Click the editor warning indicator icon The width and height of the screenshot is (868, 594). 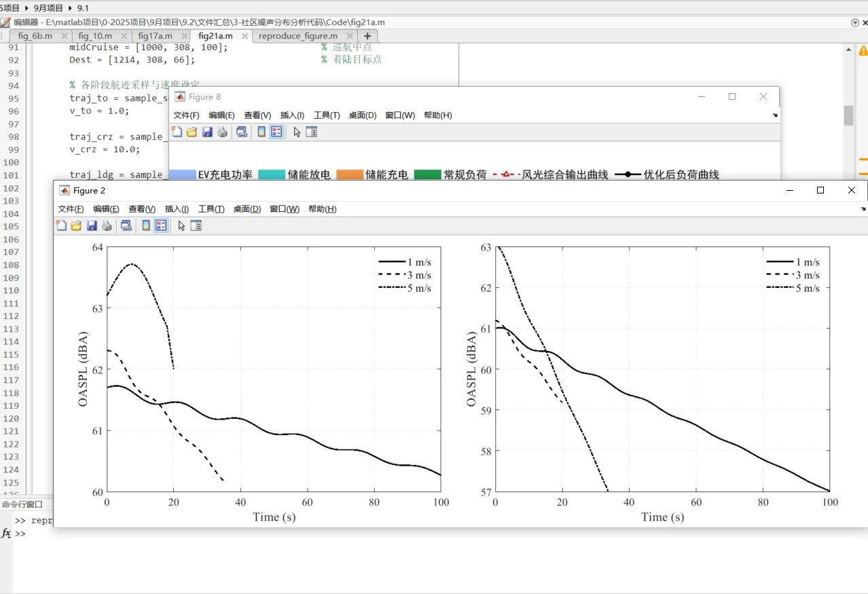click(863, 50)
